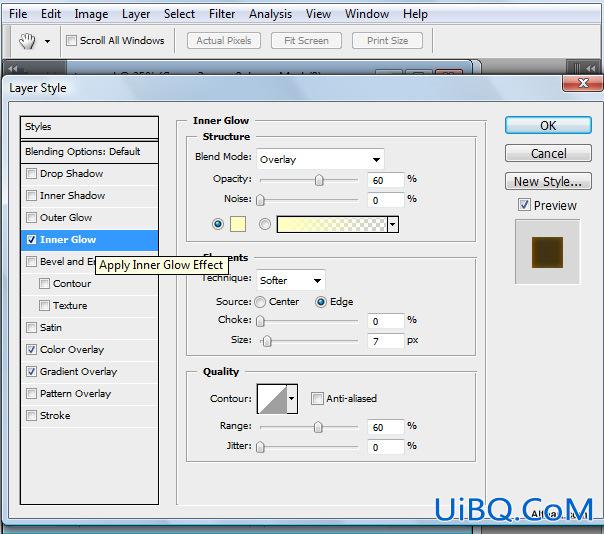Enable the Pattern Overlay checkbox
This screenshot has height=534, width=604.
click(31, 393)
